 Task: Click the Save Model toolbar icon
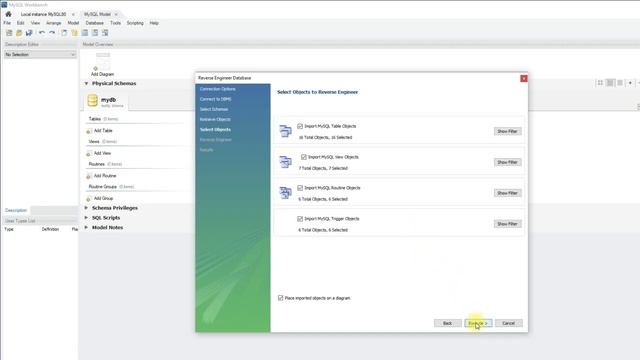pos(29,33)
